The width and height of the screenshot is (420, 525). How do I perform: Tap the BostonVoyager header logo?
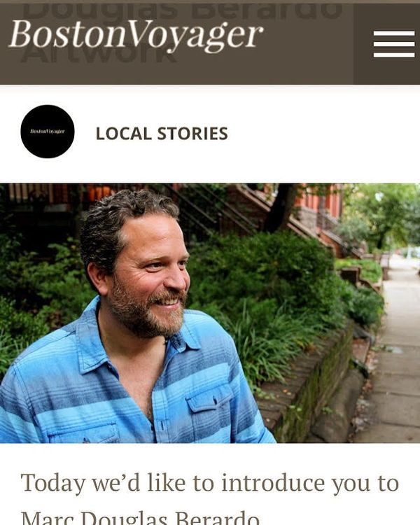click(x=136, y=36)
